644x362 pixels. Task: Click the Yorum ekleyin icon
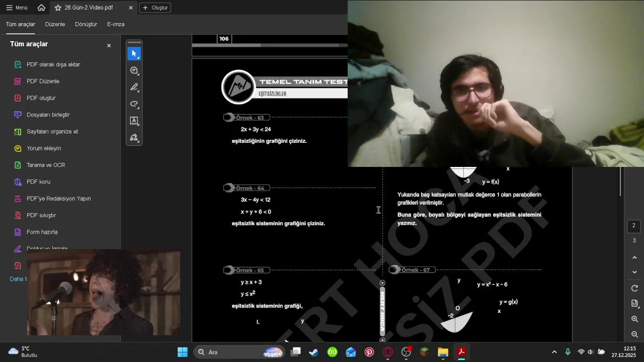click(18, 148)
